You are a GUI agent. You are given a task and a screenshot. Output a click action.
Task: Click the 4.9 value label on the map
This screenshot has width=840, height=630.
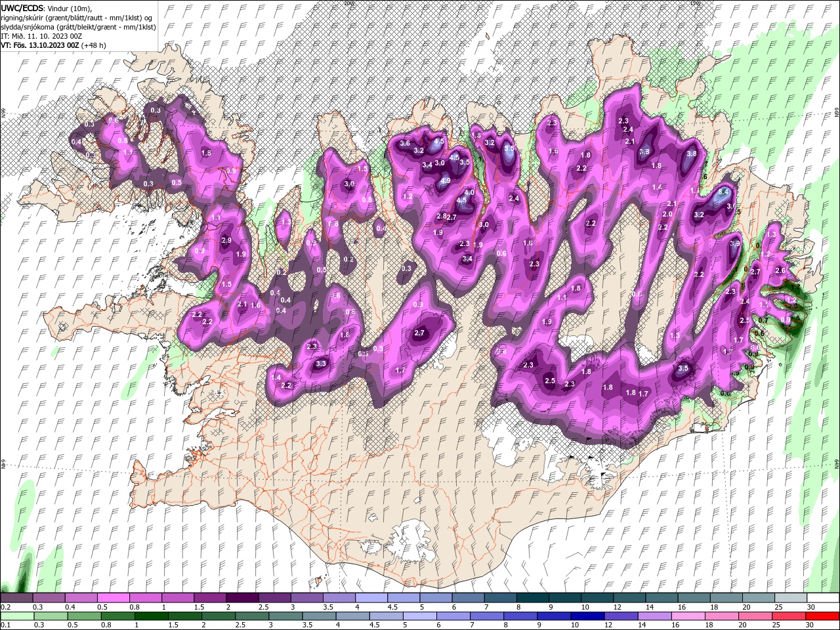pyautogui.click(x=445, y=180)
